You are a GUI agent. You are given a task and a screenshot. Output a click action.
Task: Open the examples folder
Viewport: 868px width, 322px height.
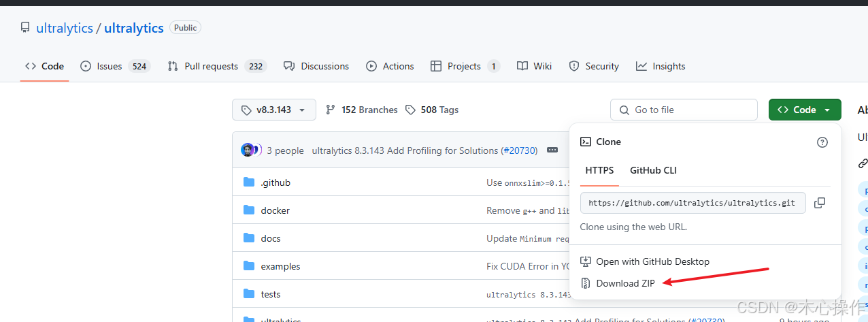tap(280, 266)
